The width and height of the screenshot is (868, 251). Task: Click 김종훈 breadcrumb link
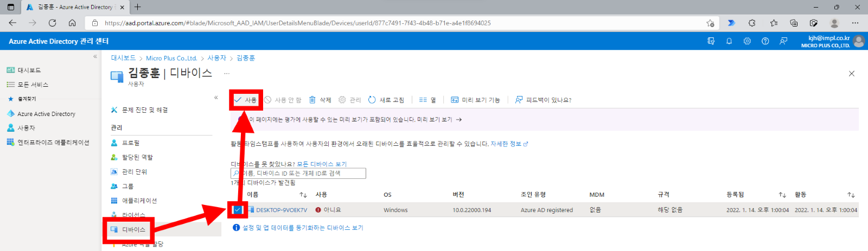246,58
